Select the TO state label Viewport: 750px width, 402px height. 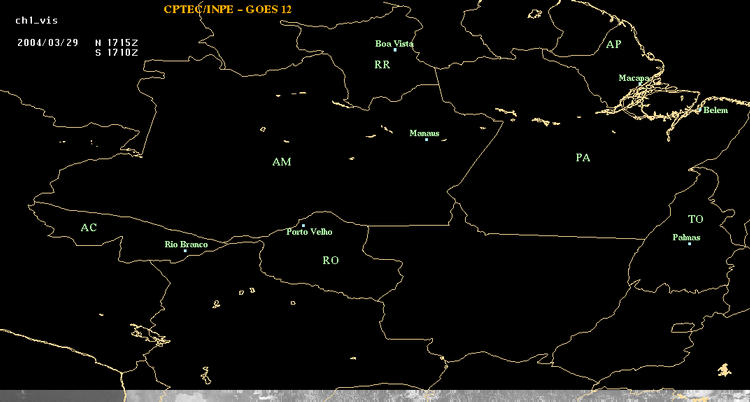695,219
